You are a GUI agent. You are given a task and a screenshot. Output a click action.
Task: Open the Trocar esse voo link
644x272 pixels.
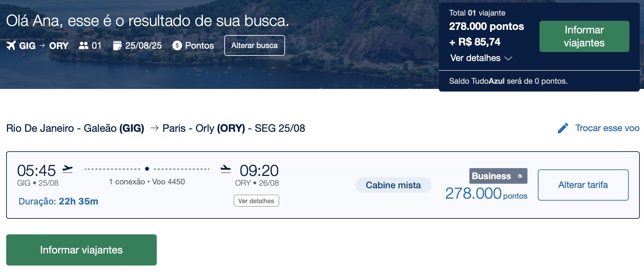click(x=607, y=128)
